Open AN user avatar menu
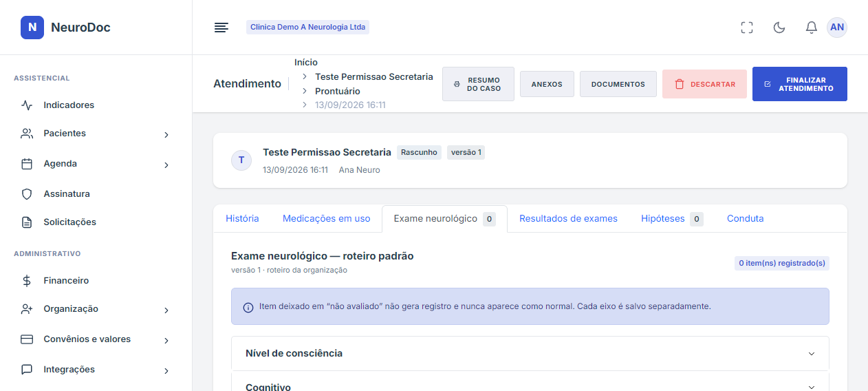This screenshot has height=391, width=868. [837, 28]
